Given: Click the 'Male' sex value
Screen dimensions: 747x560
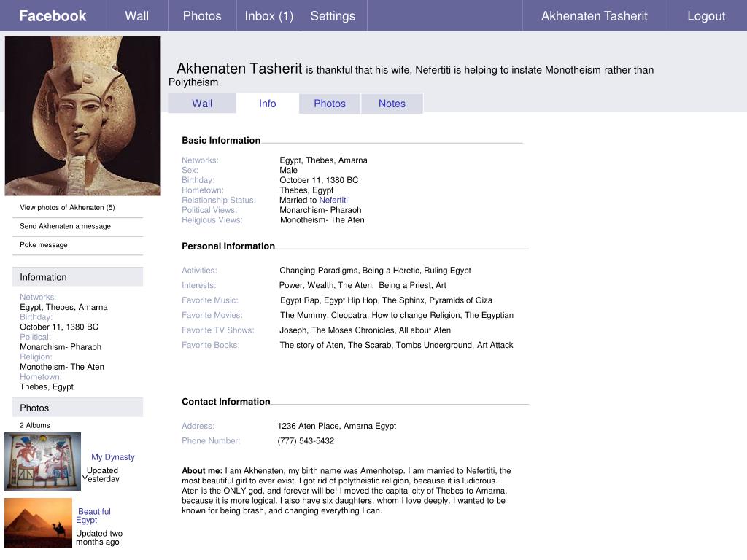Looking at the screenshot, I should point(288,170).
